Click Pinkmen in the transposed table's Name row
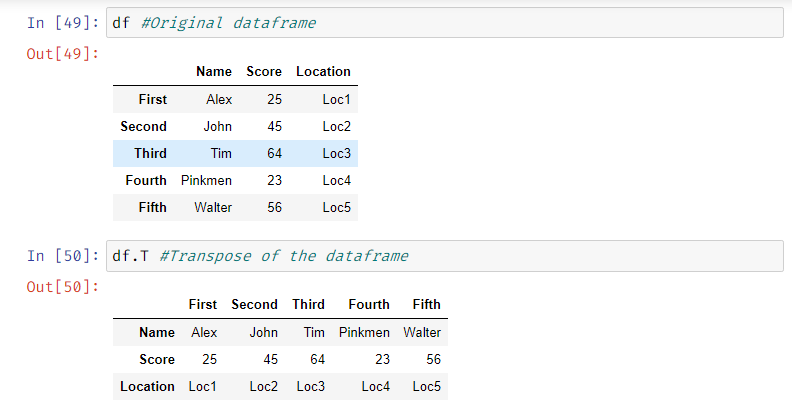The width and height of the screenshot is (792, 411). (x=364, y=332)
